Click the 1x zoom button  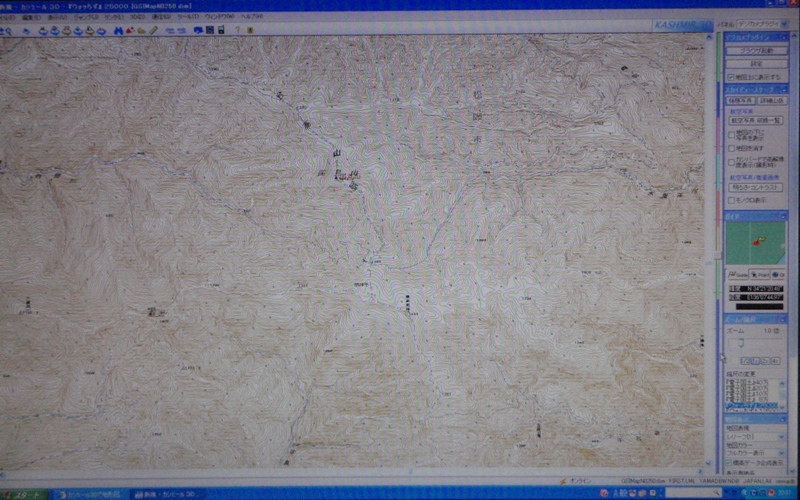[755, 361]
